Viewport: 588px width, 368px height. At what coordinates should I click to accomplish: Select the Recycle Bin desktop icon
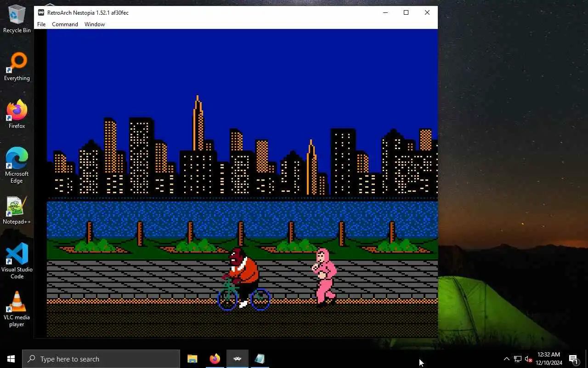tap(17, 19)
